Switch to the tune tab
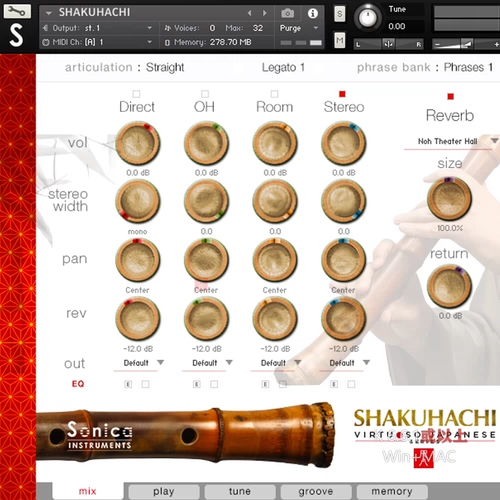 click(x=240, y=491)
